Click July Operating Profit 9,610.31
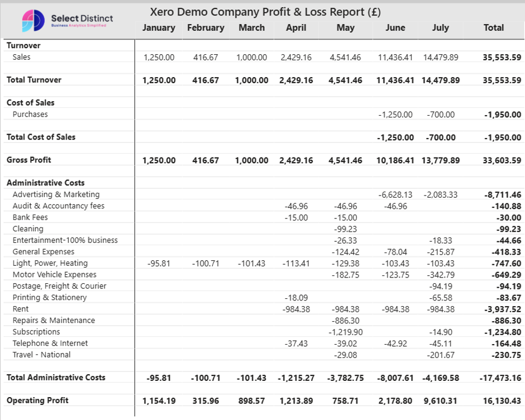Viewport: 525px width, 420px height. (x=440, y=401)
